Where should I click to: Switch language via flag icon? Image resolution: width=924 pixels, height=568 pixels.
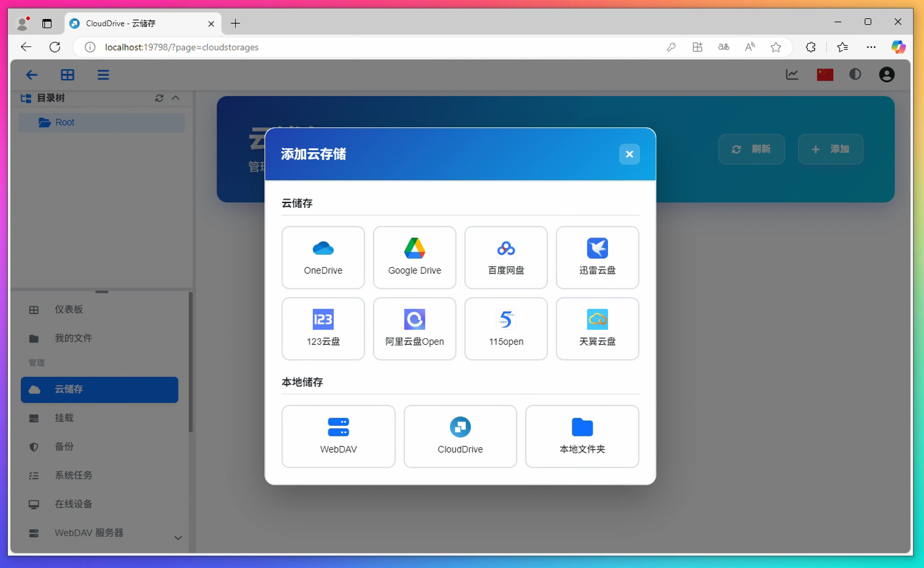coord(825,74)
